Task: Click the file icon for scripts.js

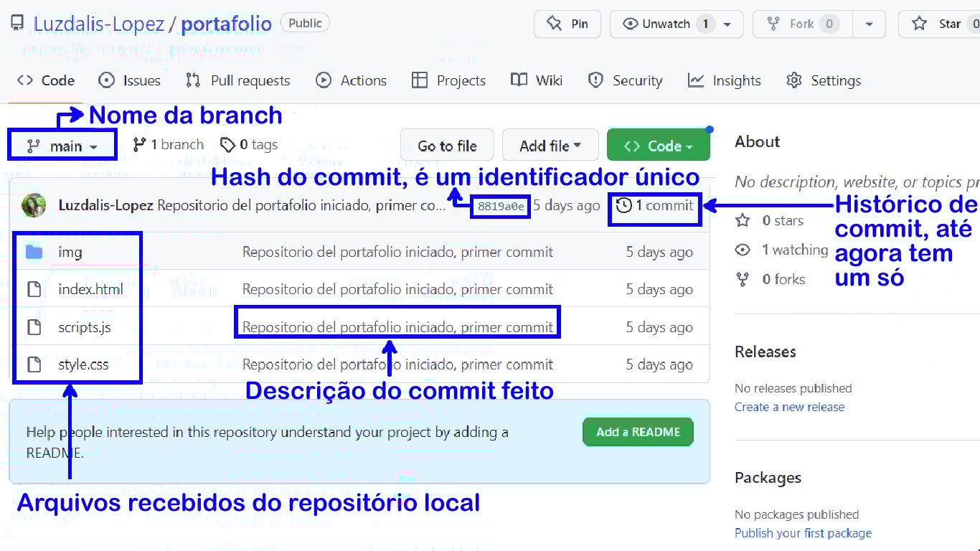Action: [34, 327]
